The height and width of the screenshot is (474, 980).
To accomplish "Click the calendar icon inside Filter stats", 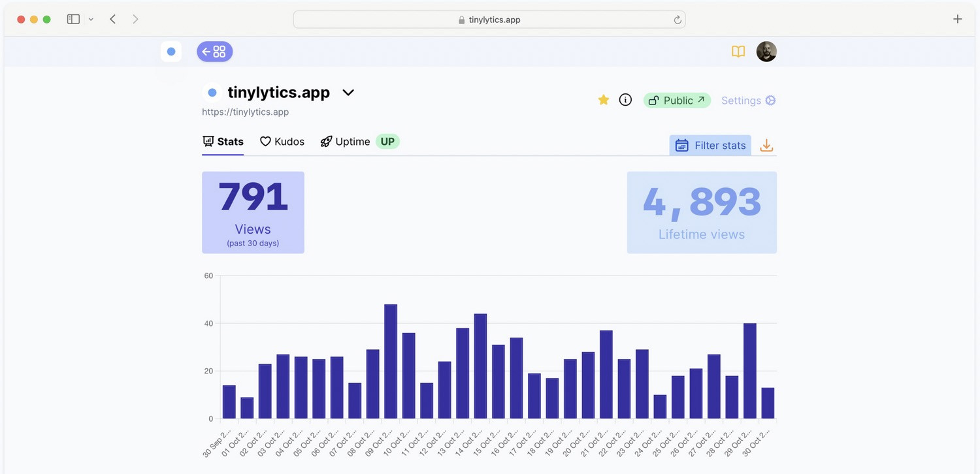I will (x=683, y=145).
